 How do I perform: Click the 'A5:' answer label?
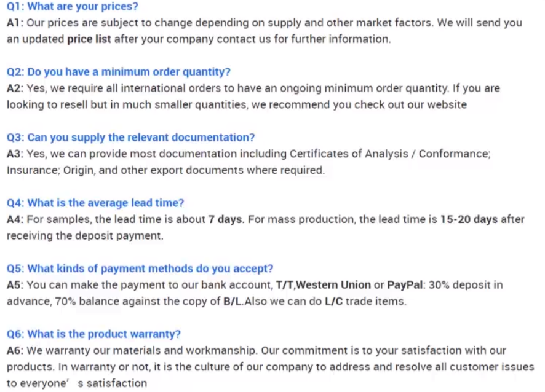[x=15, y=284]
